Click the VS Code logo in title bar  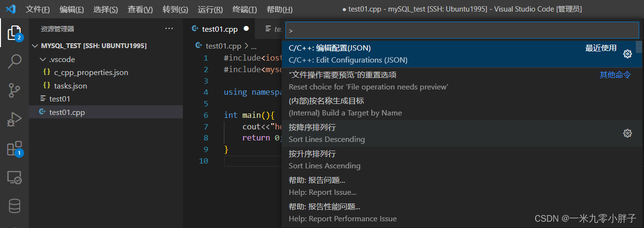[11, 9]
